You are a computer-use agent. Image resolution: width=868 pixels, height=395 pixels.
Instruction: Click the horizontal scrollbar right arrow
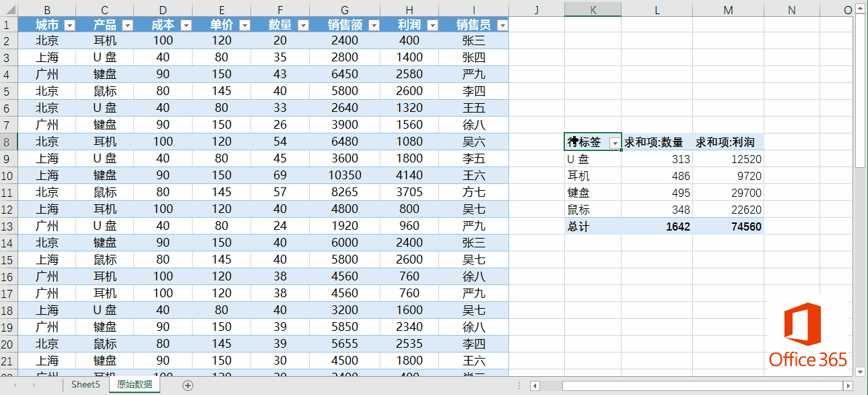(848, 386)
